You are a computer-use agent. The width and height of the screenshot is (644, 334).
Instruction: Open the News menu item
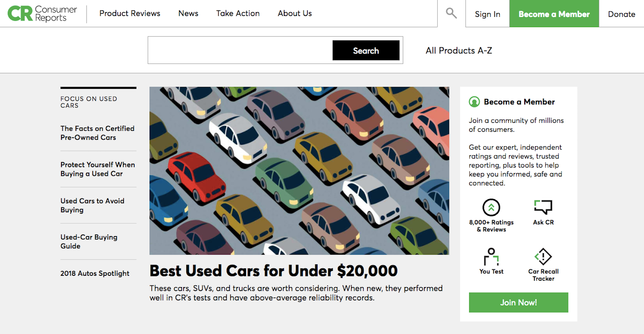188,13
